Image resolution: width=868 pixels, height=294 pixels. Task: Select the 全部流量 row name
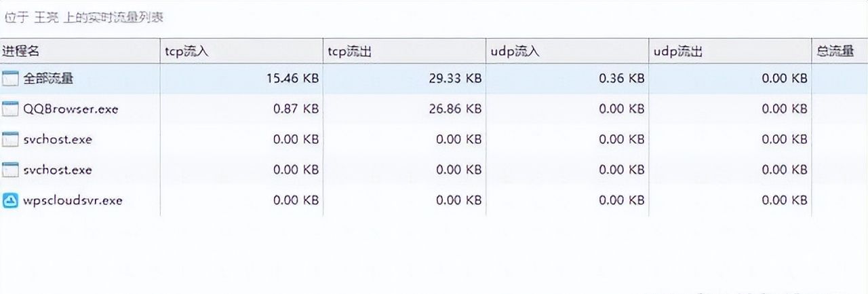click(49, 78)
